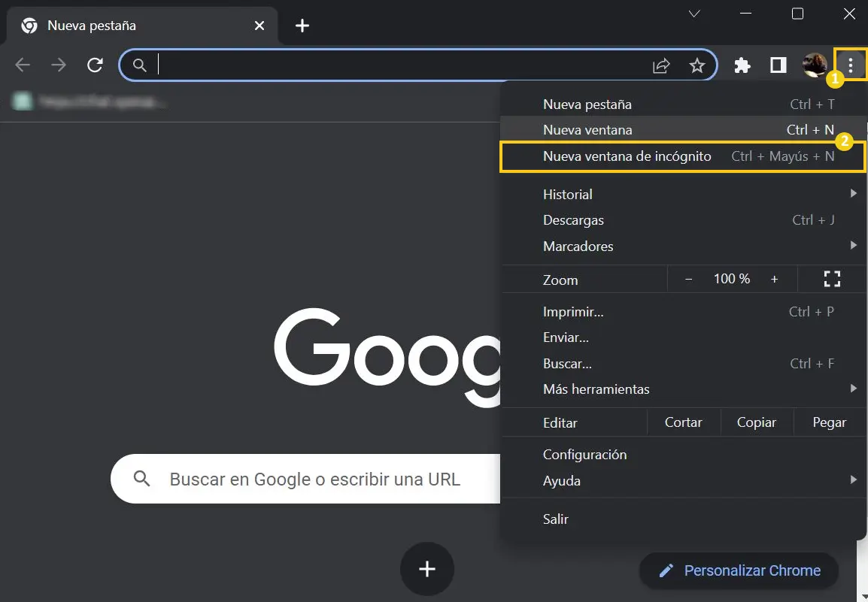868x602 pixels.
Task: Click the Add shortcut plus circle
Action: 426,569
